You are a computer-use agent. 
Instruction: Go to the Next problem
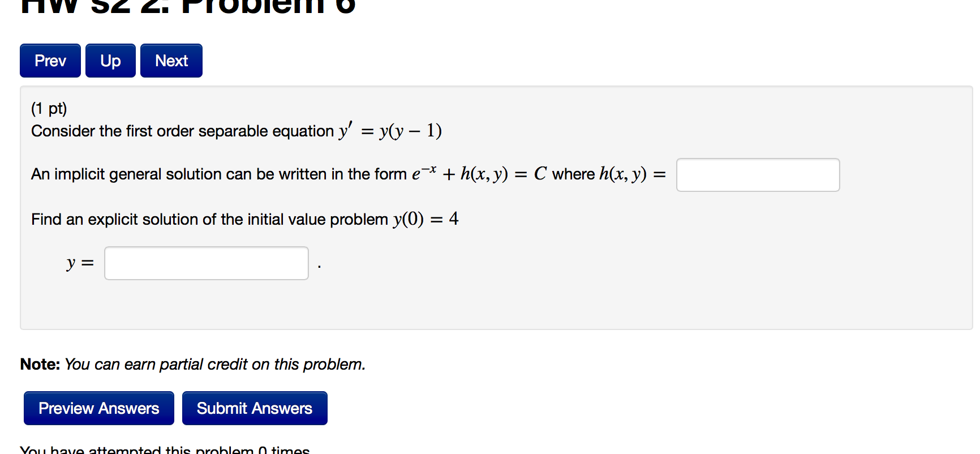pos(171,61)
